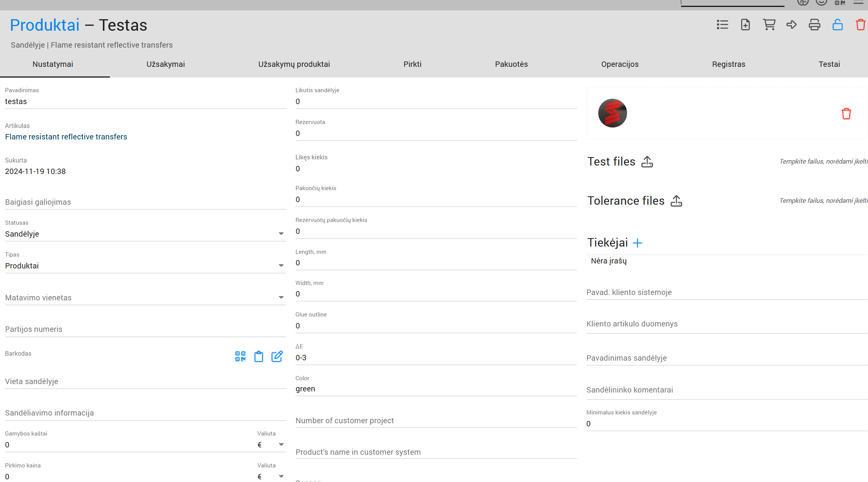868x482 pixels.
Task: Open the Flame resistant reflective transfers link
Action: point(66,137)
